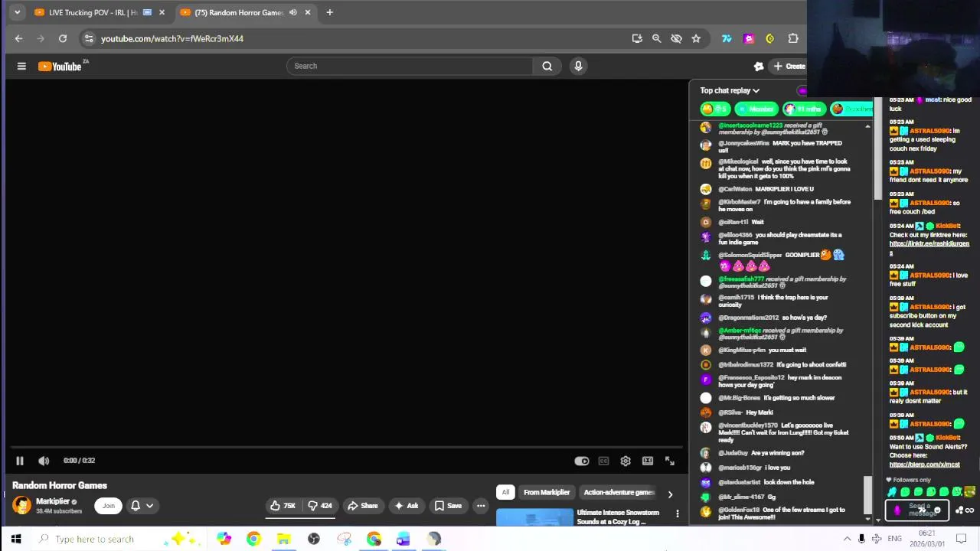Open the 7TV extension icon

(727, 38)
